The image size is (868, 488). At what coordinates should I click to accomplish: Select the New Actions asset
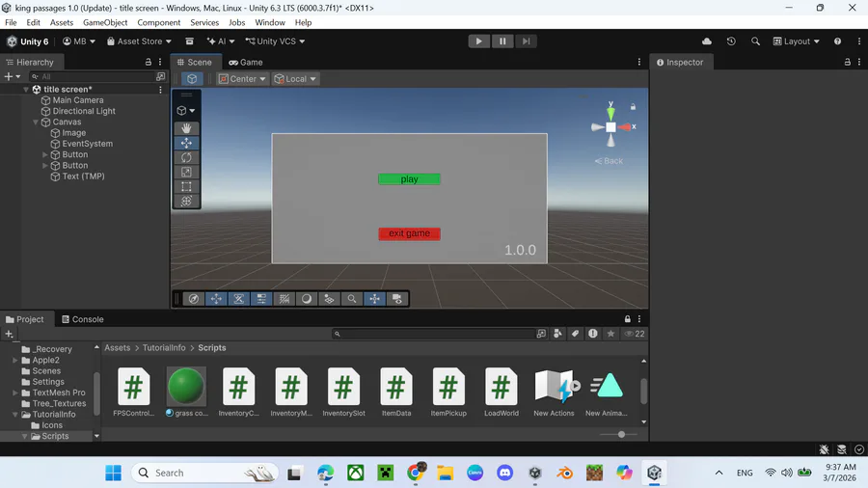coord(554,392)
